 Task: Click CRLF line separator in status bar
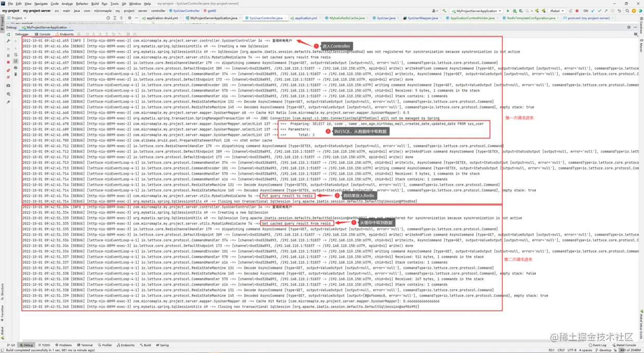(561, 350)
